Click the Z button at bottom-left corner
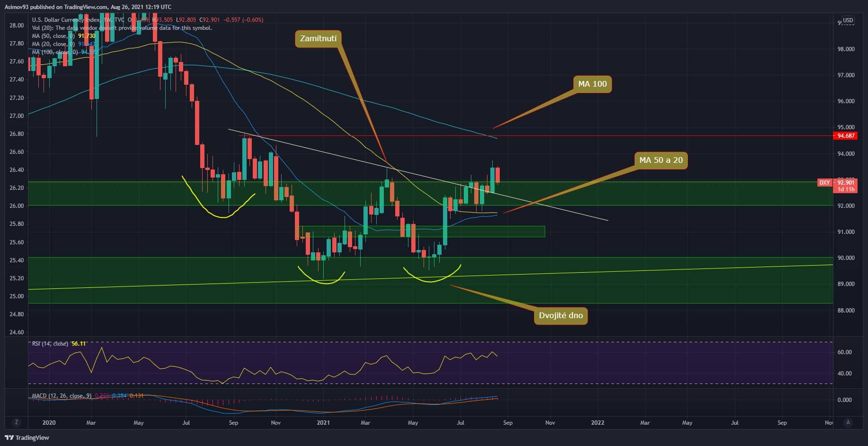 click(x=17, y=422)
